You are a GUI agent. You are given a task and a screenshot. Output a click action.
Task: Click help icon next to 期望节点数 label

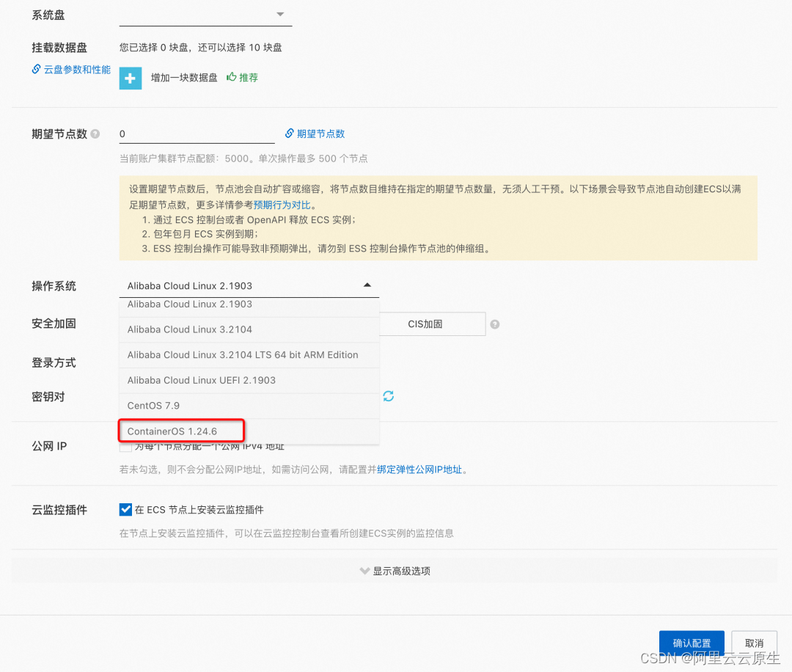tap(95, 134)
